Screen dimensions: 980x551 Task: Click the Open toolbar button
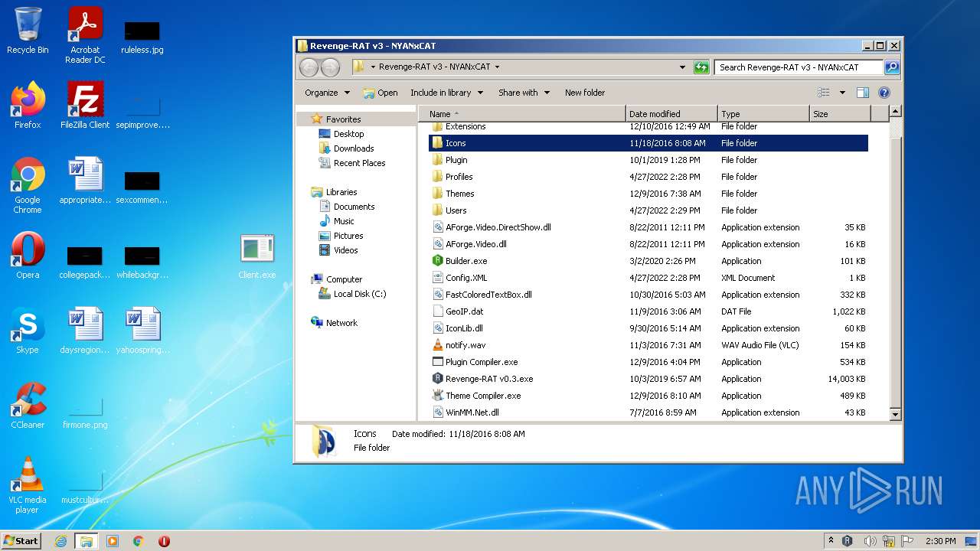coord(381,93)
